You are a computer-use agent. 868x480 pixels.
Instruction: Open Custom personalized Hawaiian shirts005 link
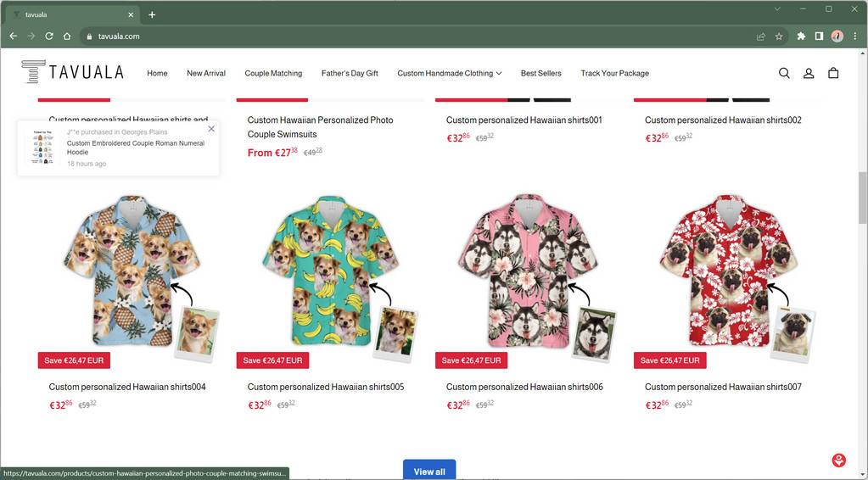click(x=326, y=387)
